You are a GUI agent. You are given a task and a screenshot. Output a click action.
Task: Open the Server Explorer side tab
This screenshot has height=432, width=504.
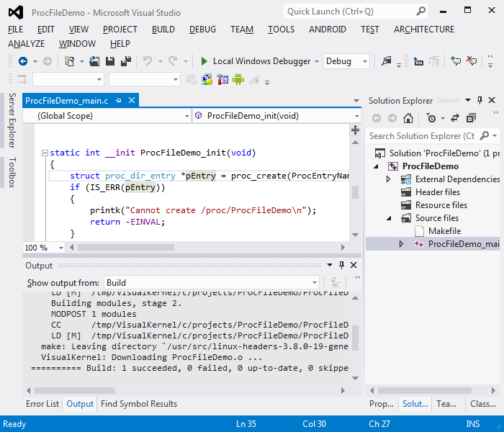click(12, 120)
